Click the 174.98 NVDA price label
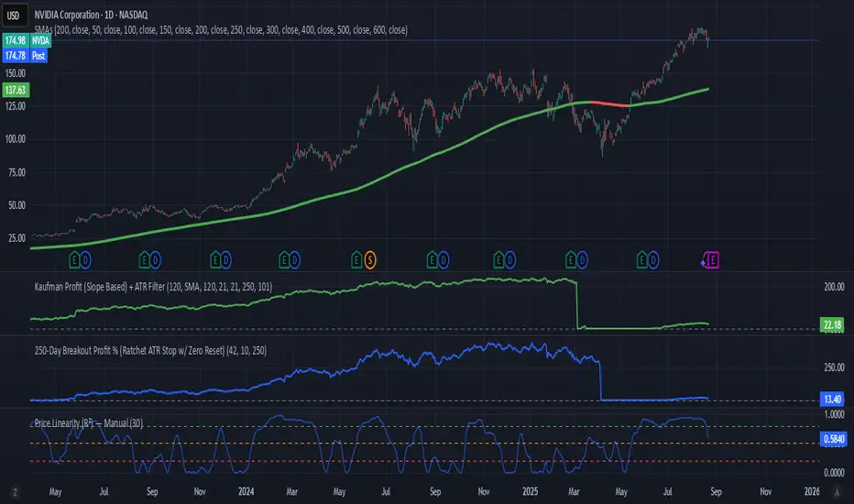The width and height of the screenshot is (854, 504). coord(27,40)
